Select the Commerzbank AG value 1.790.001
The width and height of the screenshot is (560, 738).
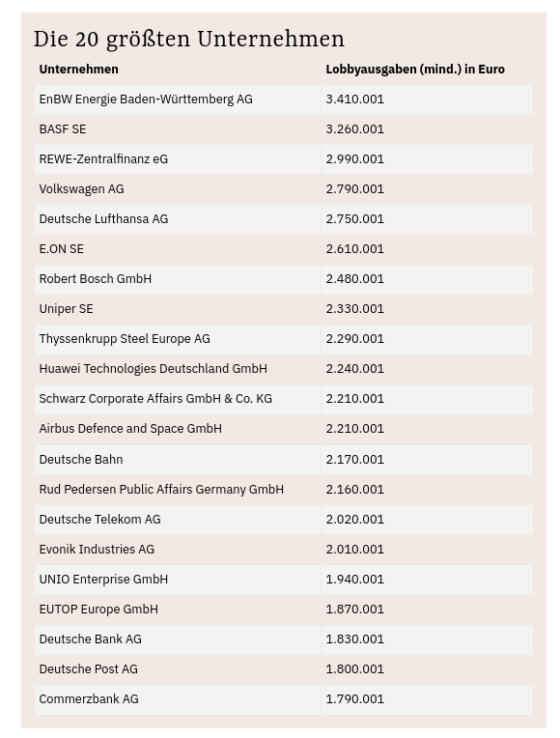point(354,699)
